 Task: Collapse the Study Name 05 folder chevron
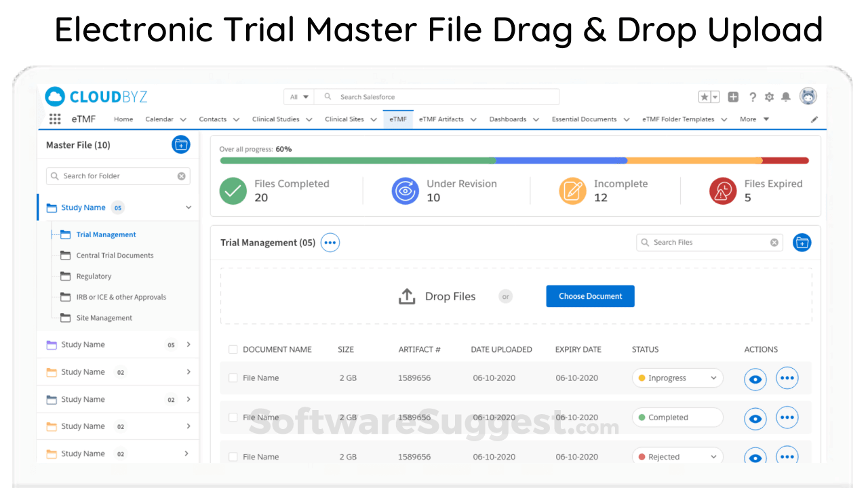188,207
